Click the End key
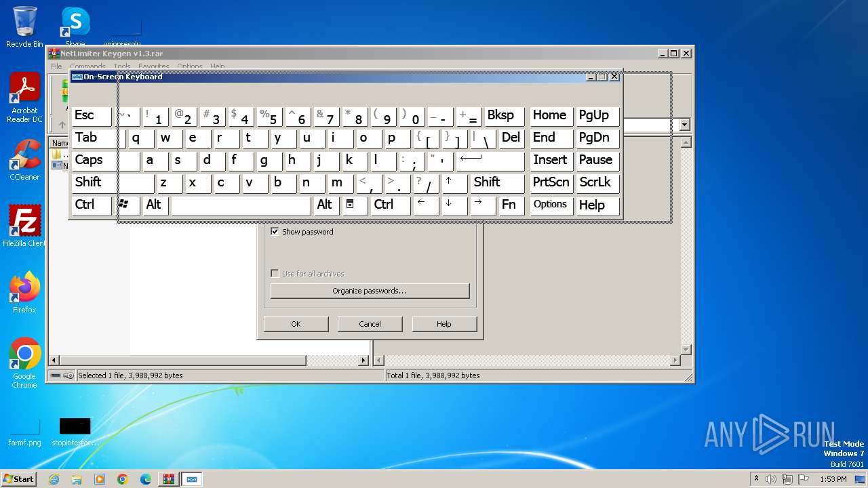Image resolution: width=868 pixels, height=488 pixels. point(551,138)
